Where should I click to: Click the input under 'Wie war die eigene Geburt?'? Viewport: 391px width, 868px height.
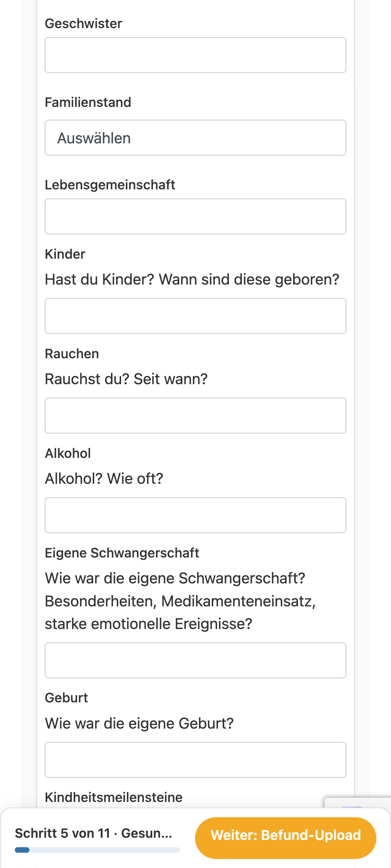coord(195,760)
